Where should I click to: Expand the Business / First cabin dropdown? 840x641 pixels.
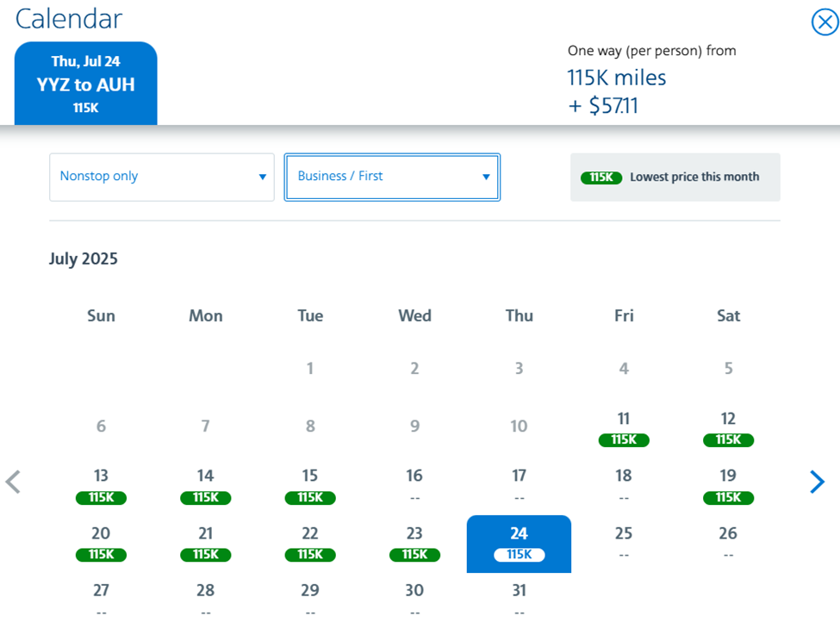392,177
